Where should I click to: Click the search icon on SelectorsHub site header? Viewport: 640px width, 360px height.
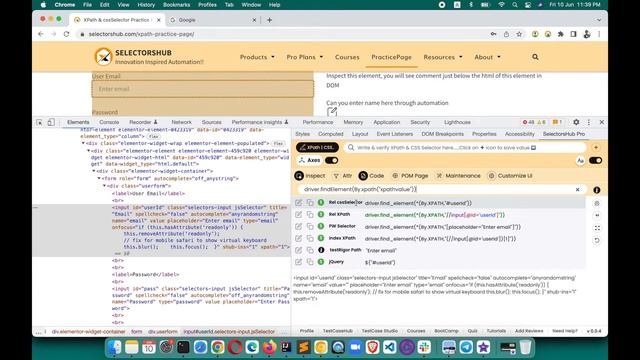535,57
